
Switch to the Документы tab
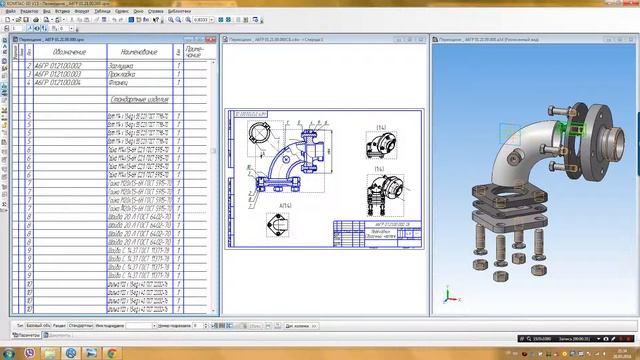[57, 335]
